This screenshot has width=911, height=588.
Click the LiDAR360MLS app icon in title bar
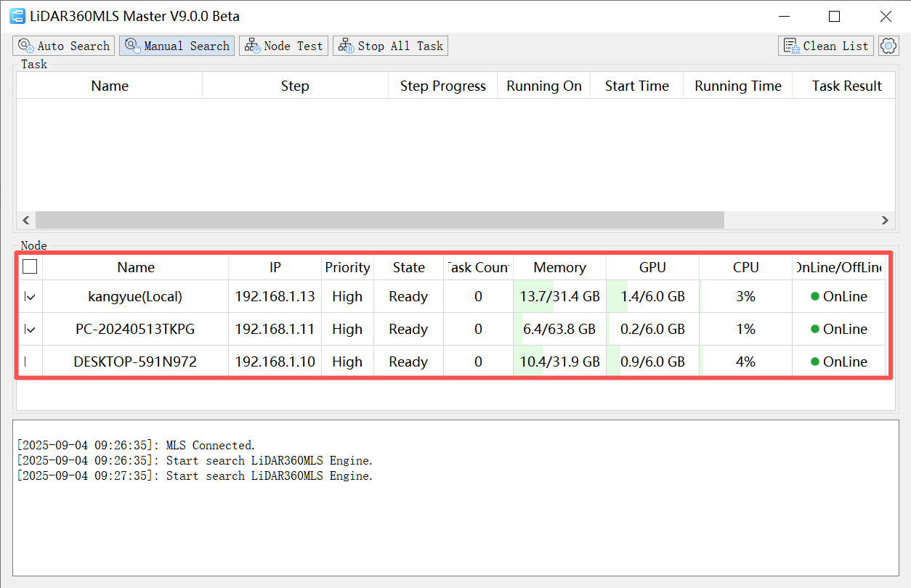tap(17, 16)
